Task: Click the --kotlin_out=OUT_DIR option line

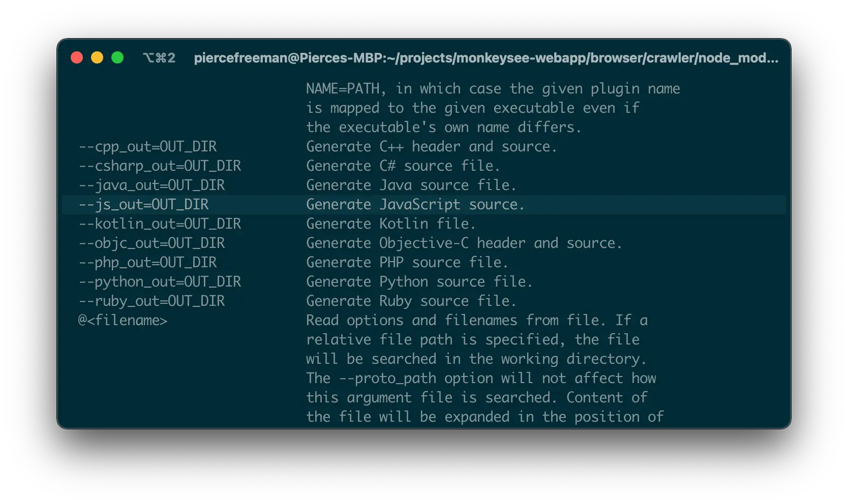Action: point(160,224)
